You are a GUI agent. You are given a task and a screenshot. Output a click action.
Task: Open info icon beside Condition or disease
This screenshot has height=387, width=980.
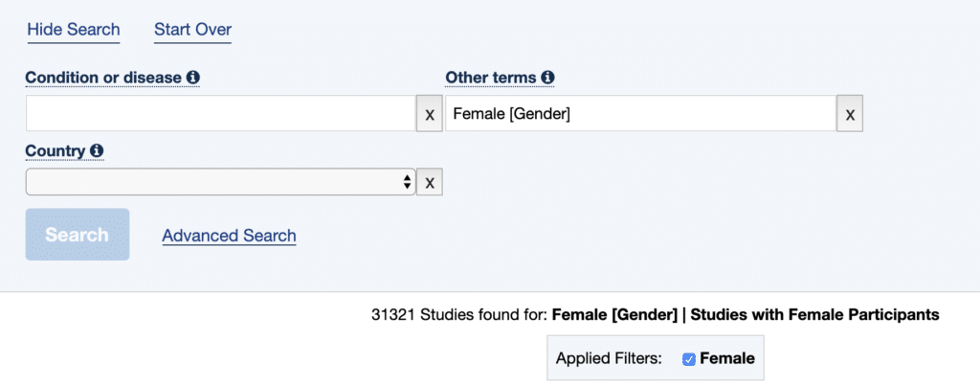click(x=193, y=78)
